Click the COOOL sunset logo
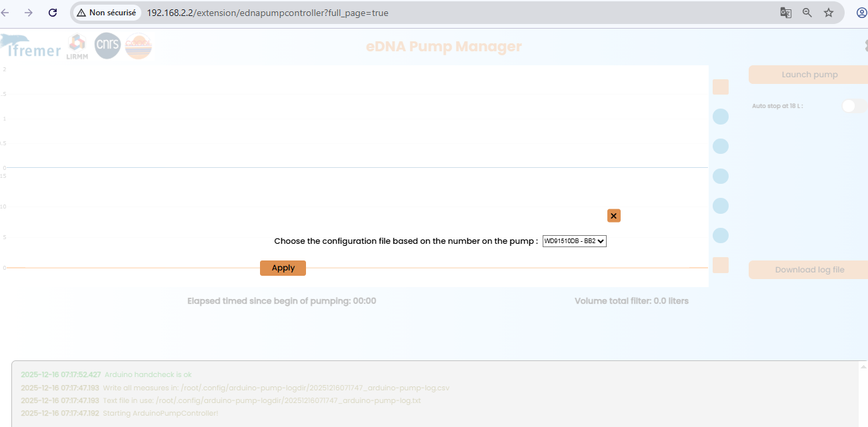Image resolution: width=868 pixels, height=427 pixels. pyautogui.click(x=139, y=47)
